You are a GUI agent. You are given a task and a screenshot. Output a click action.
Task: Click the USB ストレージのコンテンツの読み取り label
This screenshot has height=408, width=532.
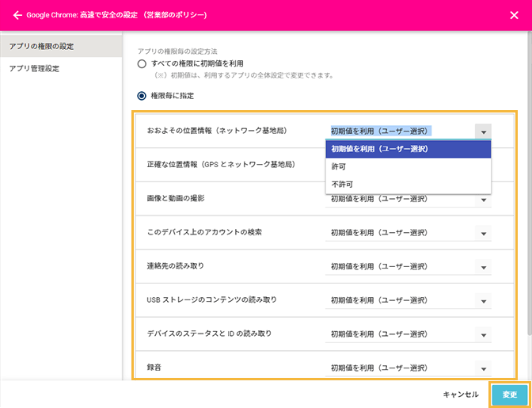click(211, 299)
